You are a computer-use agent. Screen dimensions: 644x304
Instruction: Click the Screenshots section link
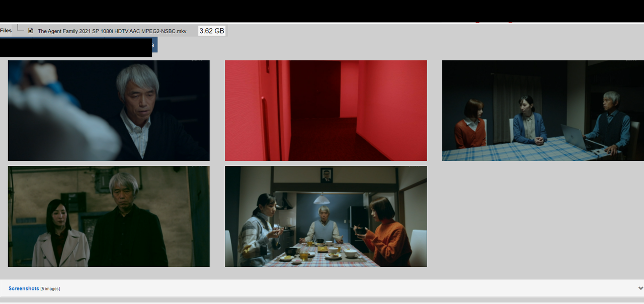tap(24, 288)
